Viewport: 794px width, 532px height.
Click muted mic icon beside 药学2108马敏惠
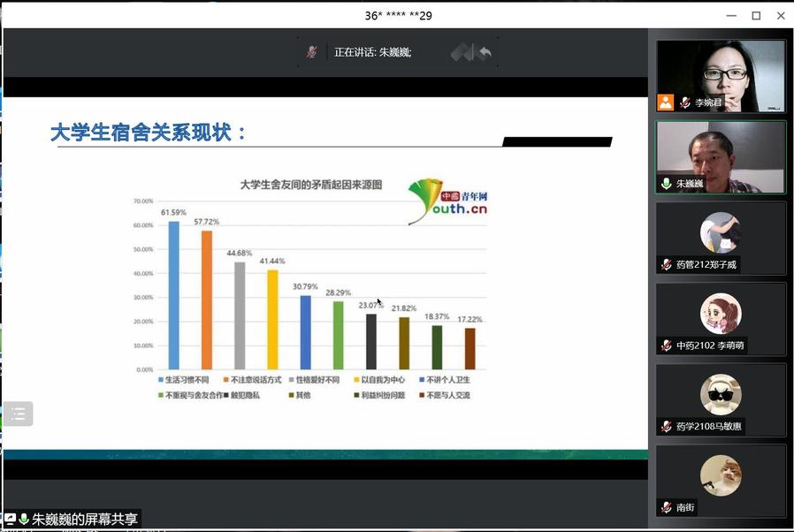click(666, 427)
